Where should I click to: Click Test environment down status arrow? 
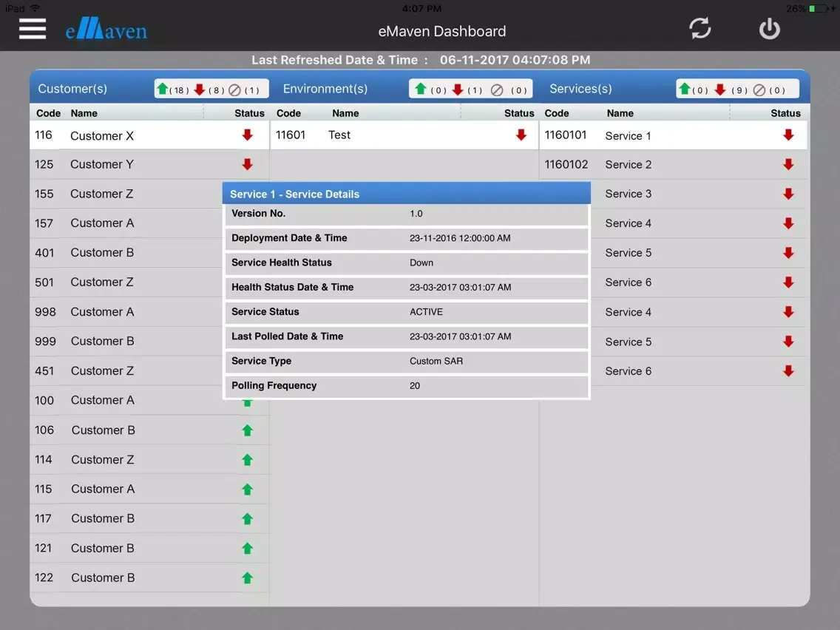pyautogui.click(x=521, y=135)
